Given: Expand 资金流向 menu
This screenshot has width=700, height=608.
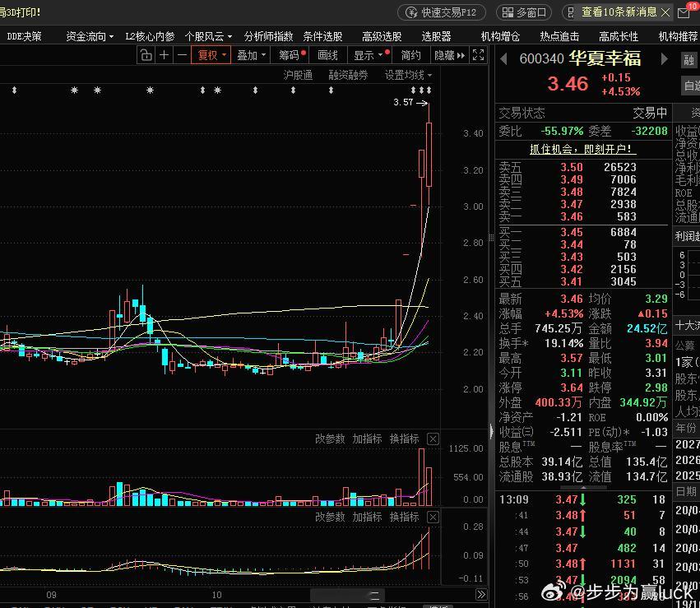Looking at the screenshot, I should click(x=90, y=36).
